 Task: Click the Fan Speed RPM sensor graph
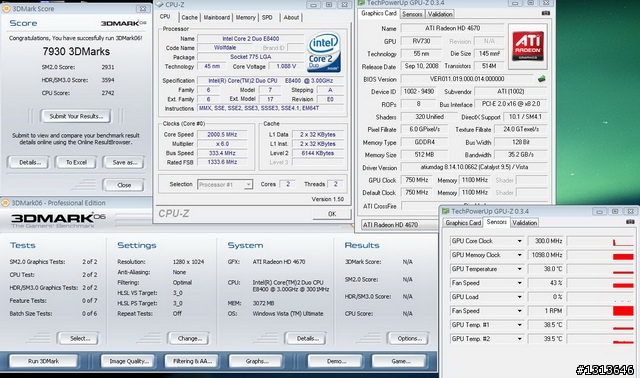click(600, 311)
